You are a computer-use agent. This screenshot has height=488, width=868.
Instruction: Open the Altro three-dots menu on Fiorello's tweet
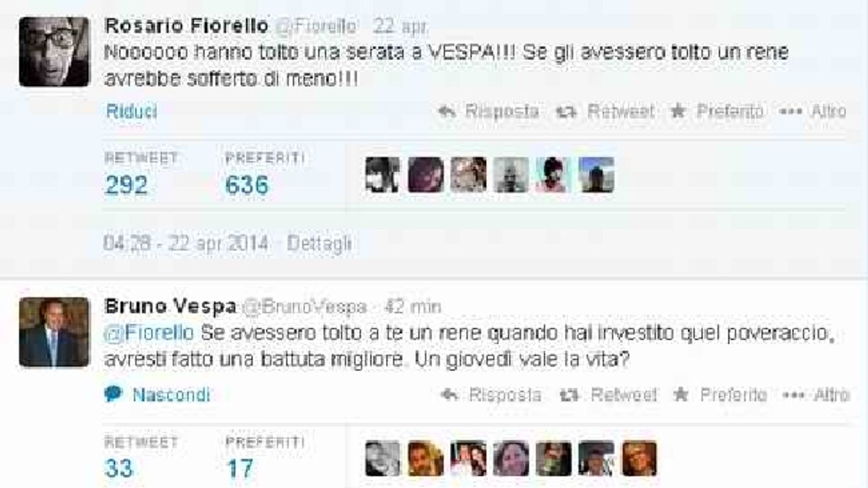[791, 112]
